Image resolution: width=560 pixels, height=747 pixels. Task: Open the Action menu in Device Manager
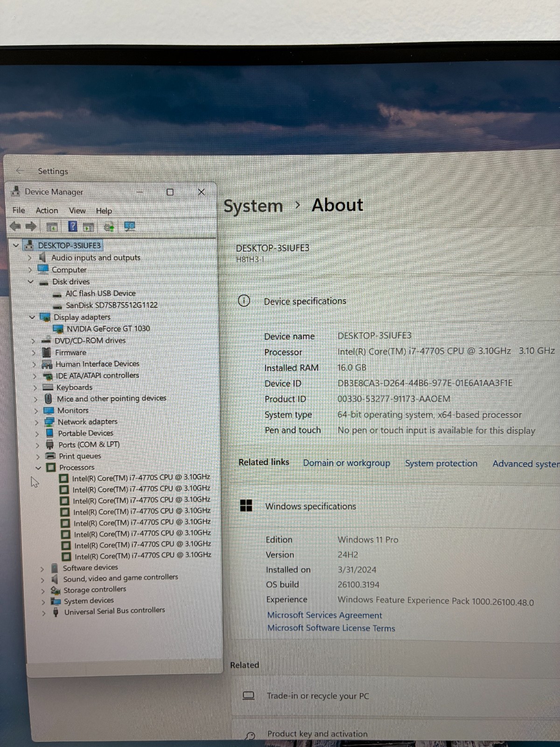[x=47, y=211]
